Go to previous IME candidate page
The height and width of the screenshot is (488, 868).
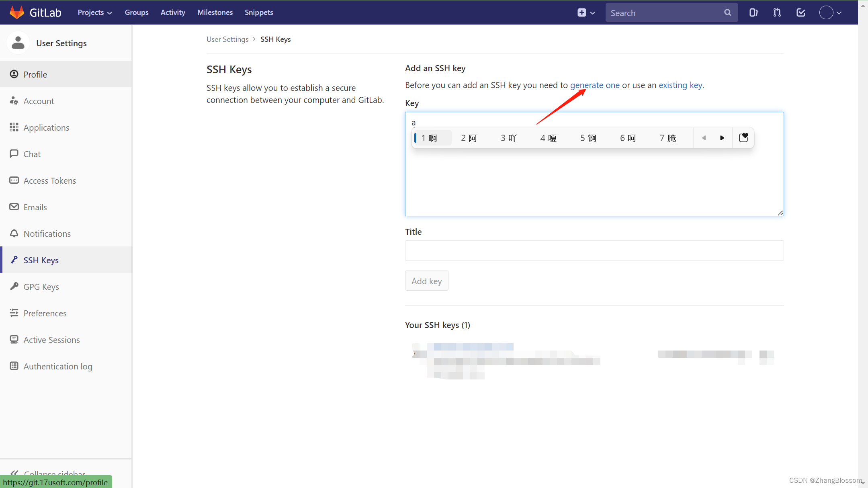tap(704, 138)
